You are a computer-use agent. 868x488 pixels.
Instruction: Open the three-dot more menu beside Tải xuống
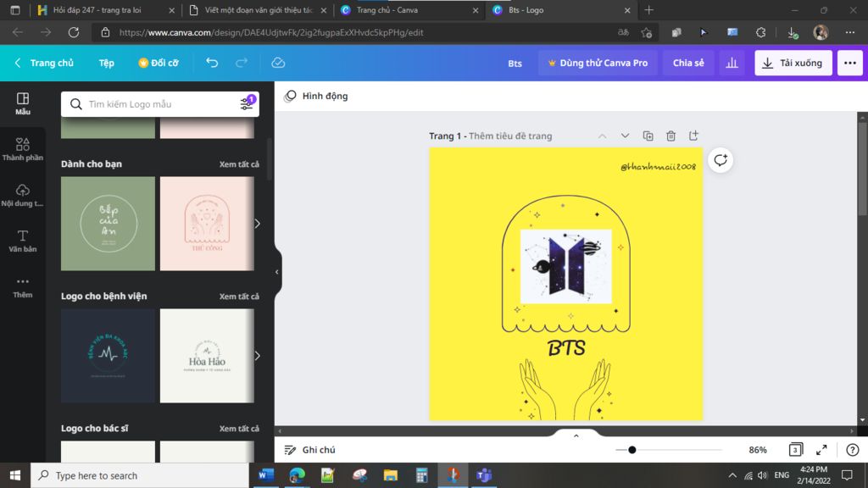849,63
